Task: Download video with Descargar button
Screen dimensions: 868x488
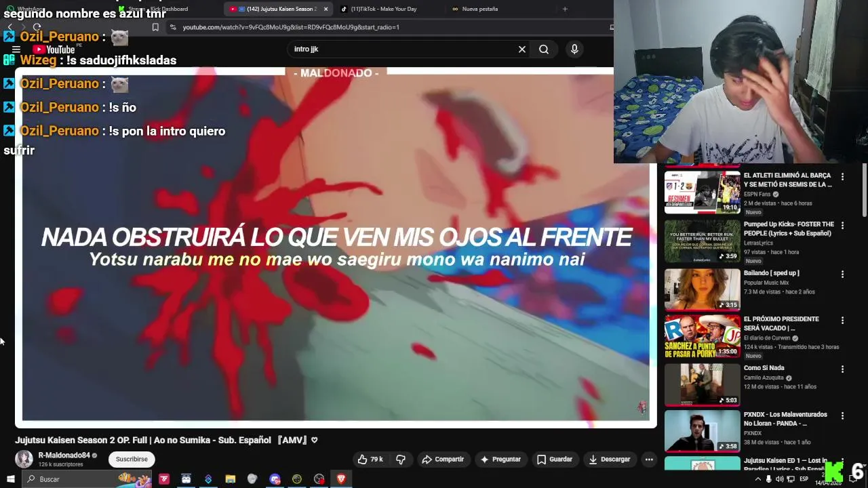Action: click(610, 460)
